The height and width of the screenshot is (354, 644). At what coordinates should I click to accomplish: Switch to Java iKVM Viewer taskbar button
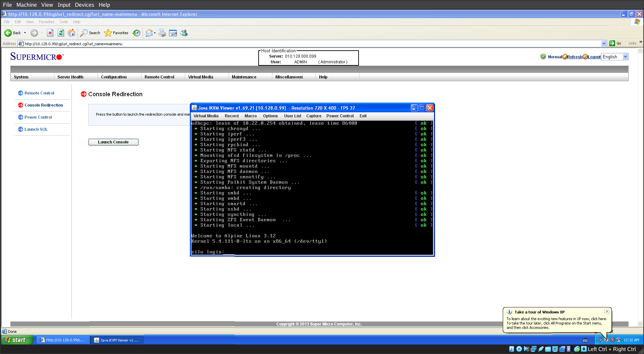pos(117,340)
